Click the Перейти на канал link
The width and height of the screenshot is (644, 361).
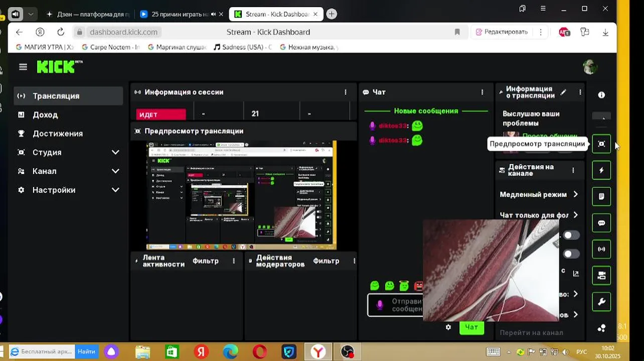[531, 332]
